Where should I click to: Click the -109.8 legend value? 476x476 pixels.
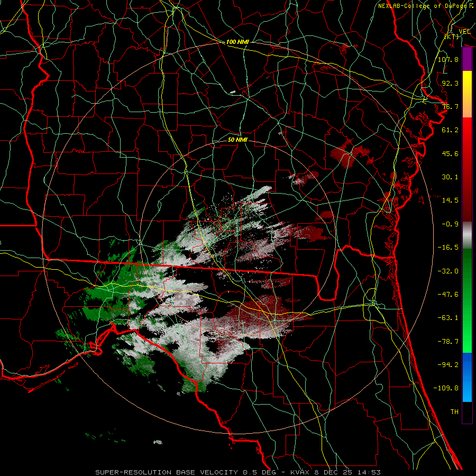point(446,388)
